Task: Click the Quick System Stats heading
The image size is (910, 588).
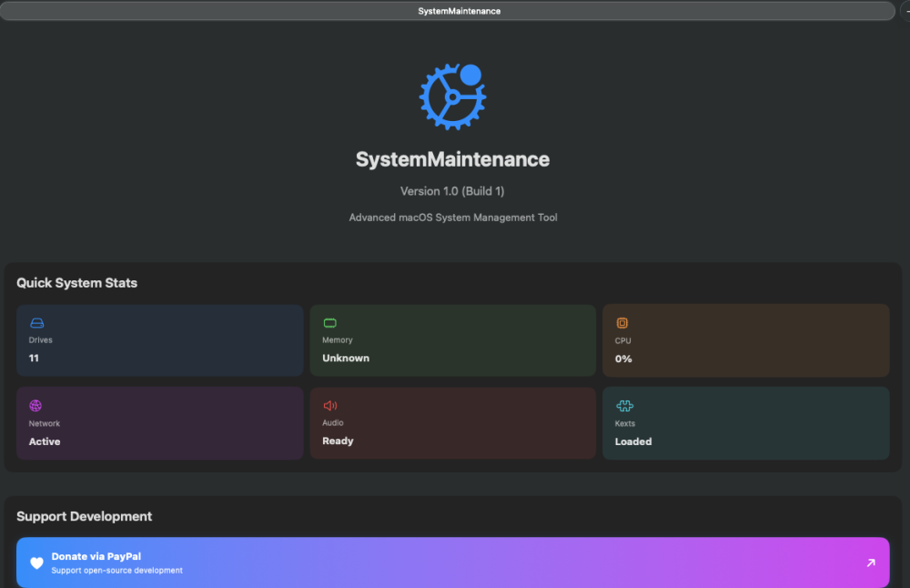Action: pos(76,283)
